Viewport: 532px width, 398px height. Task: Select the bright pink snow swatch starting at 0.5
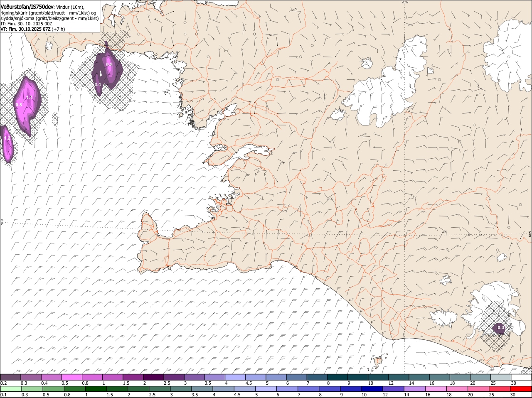71,377
